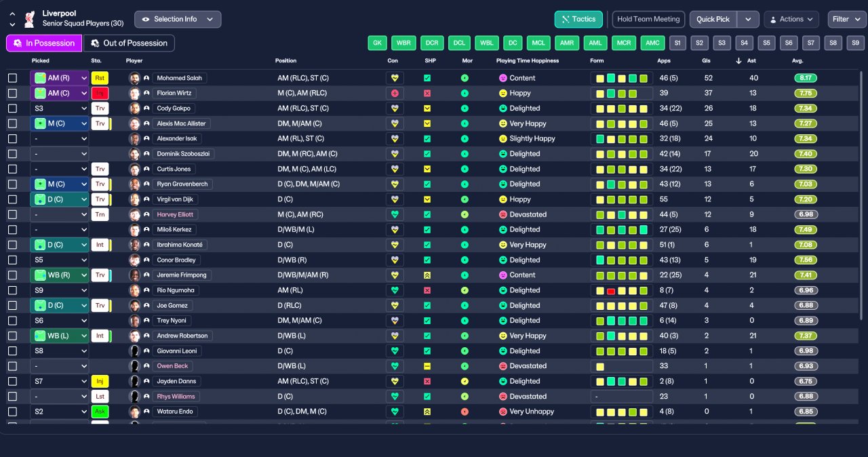The image size is (868, 457).
Task: Click Hold Team Meeting button
Action: pos(648,19)
